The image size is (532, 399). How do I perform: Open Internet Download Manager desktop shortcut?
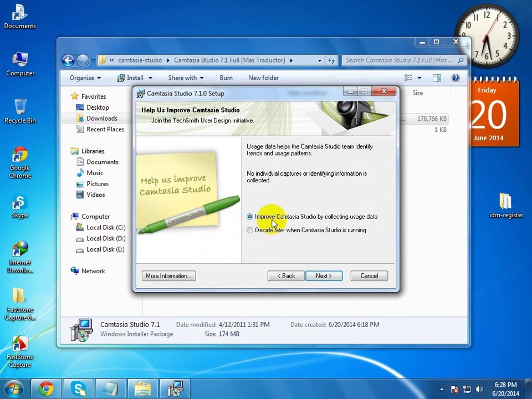[x=20, y=257]
